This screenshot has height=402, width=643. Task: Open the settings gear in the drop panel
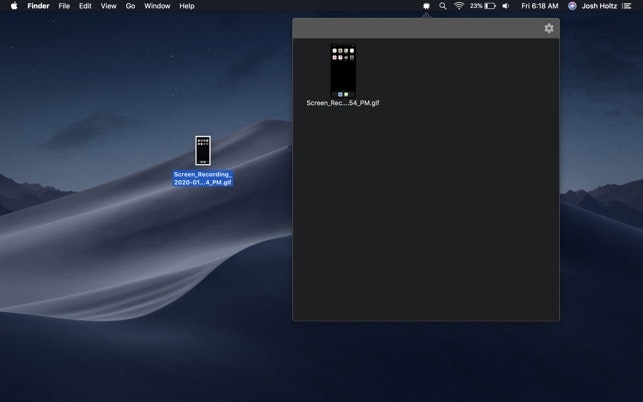point(549,28)
